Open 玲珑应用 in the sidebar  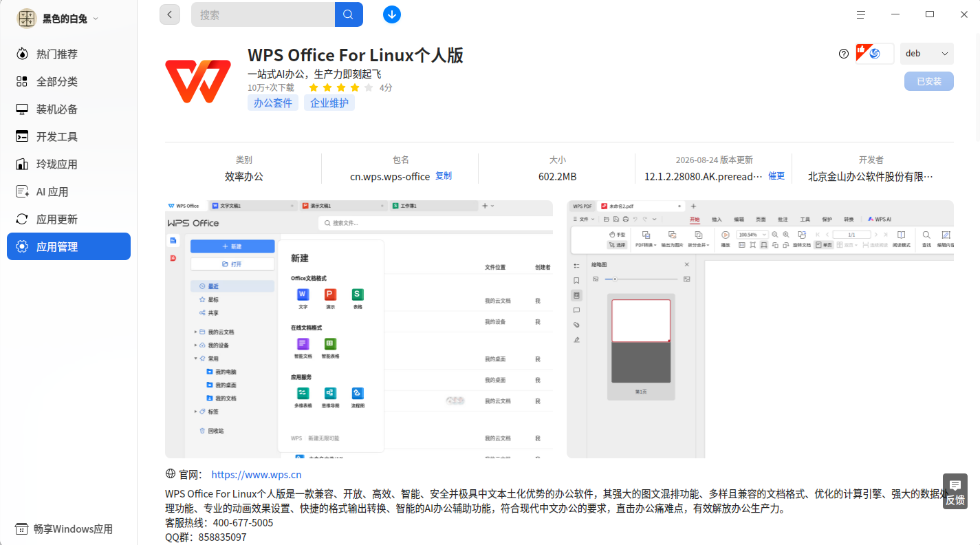pyautogui.click(x=69, y=164)
